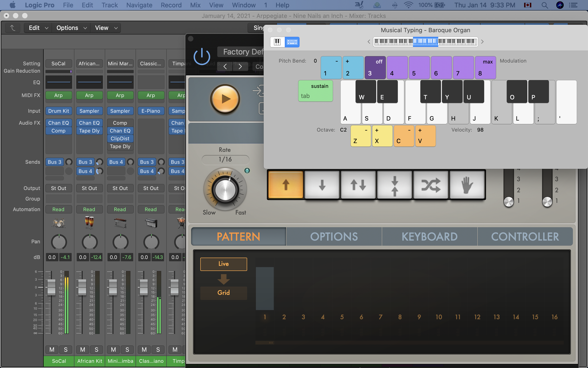This screenshot has height=368, width=588.
Task: Shift Musical Typing range left arrow
Action: click(369, 42)
